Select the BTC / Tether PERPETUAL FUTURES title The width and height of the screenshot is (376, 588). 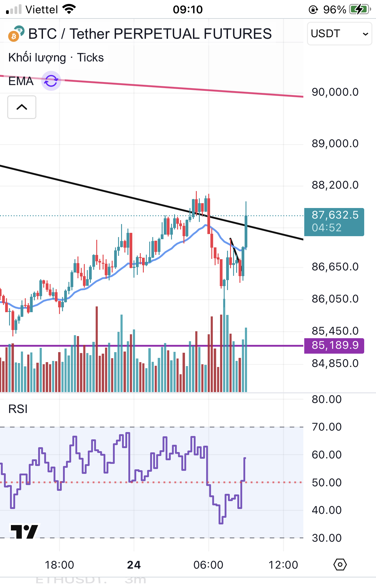[150, 34]
